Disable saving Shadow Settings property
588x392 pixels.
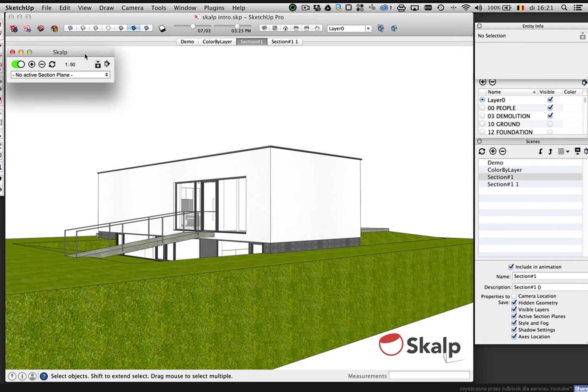(514, 329)
